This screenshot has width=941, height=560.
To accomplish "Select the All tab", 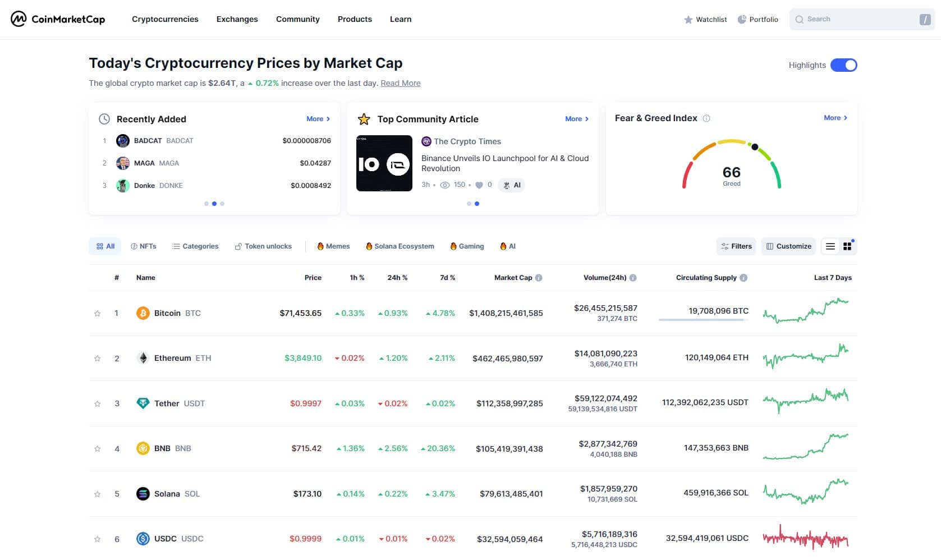I will [105, 246].
